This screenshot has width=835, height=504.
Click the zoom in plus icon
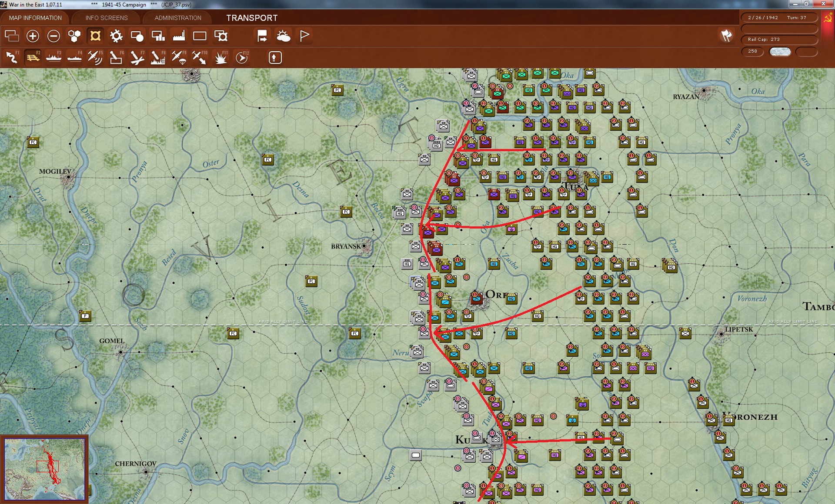pyautogui.click(x=33, y=36)
